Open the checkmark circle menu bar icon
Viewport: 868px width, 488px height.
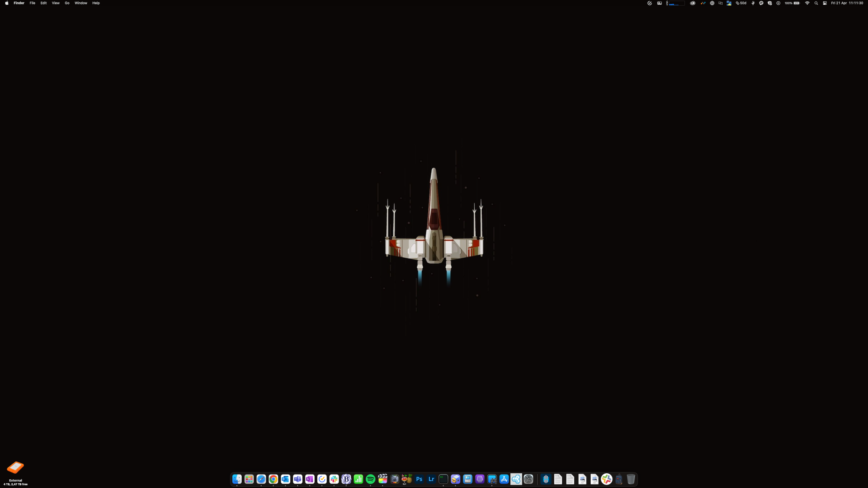650,3
